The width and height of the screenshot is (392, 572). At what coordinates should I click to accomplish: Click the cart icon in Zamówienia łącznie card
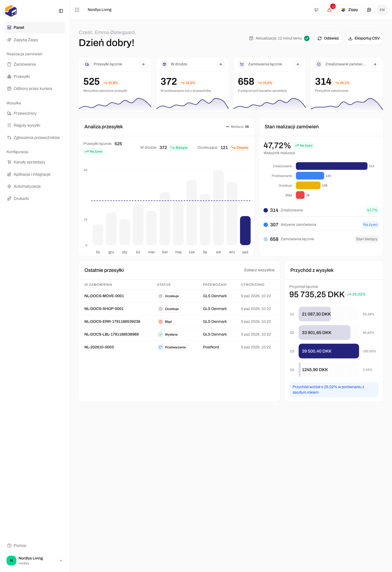tap(242, 64)
